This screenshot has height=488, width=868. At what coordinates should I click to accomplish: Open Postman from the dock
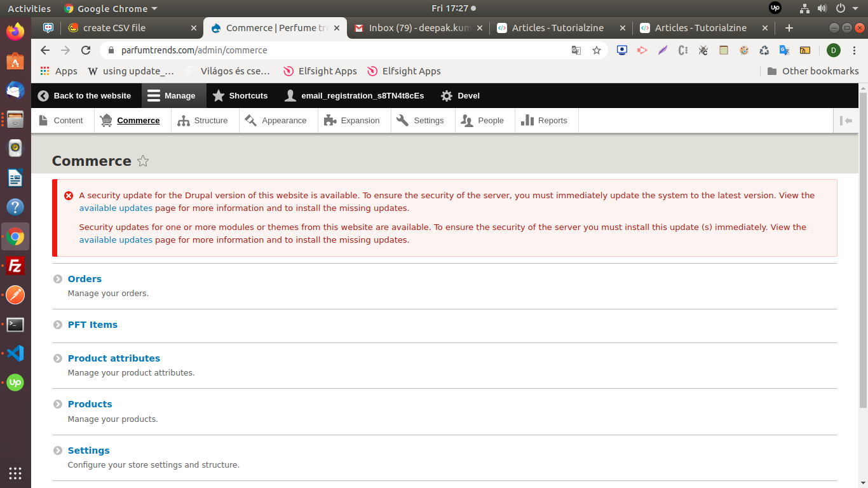pyautogui.click(x=15, y=295)
